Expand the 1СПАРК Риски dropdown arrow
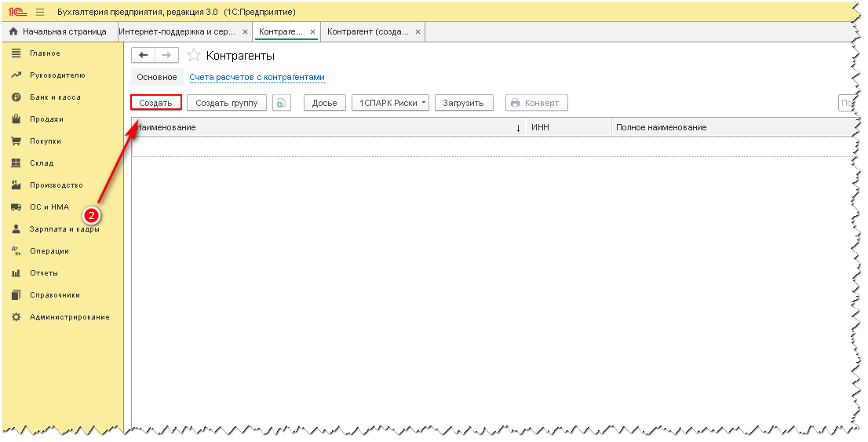 coord(424,103)
